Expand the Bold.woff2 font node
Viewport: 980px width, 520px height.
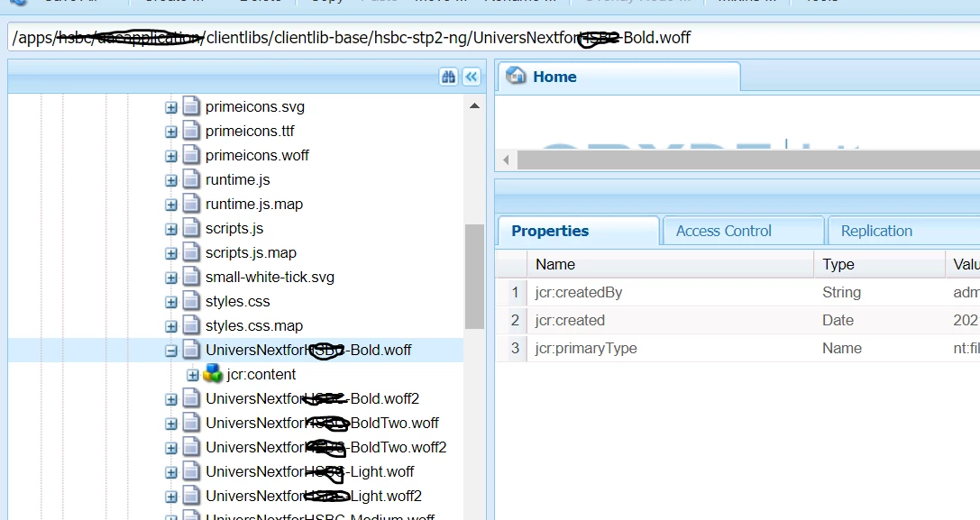pyautogui.click(x=170, y=399)
